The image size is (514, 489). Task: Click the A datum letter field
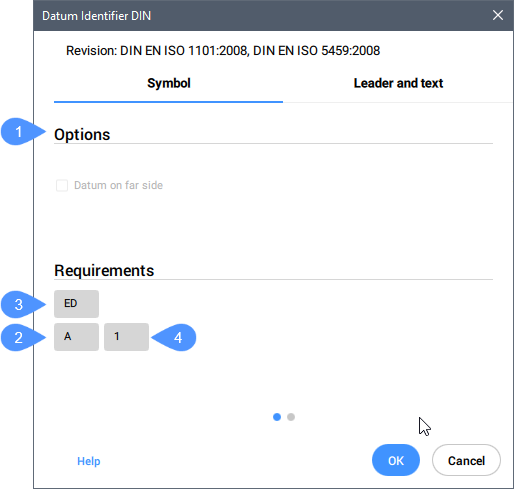(76, 337)
